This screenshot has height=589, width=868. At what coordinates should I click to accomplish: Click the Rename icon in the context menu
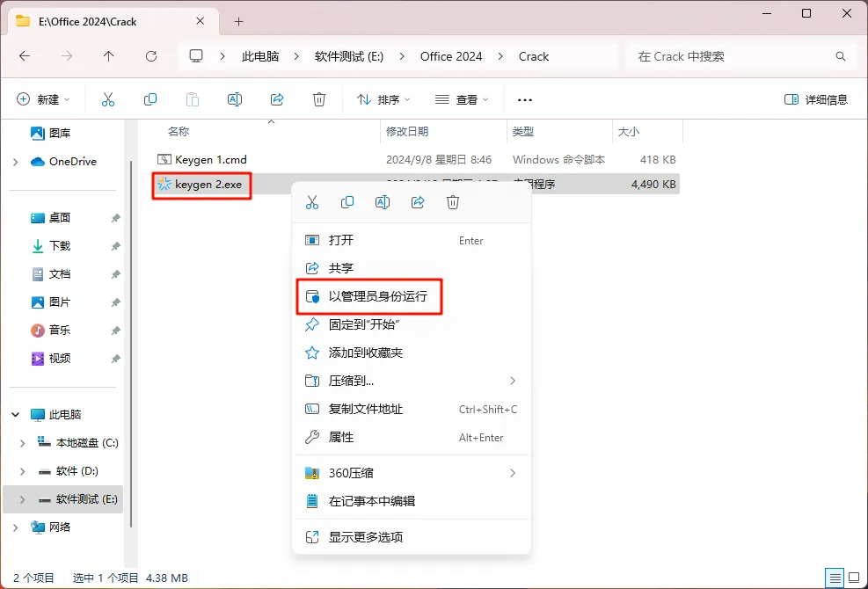point(383,202)
